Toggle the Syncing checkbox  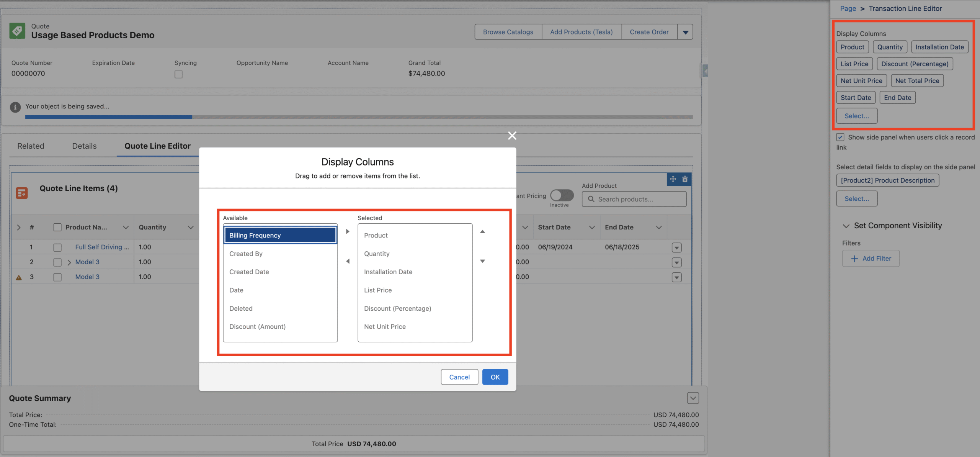(178, 74)
